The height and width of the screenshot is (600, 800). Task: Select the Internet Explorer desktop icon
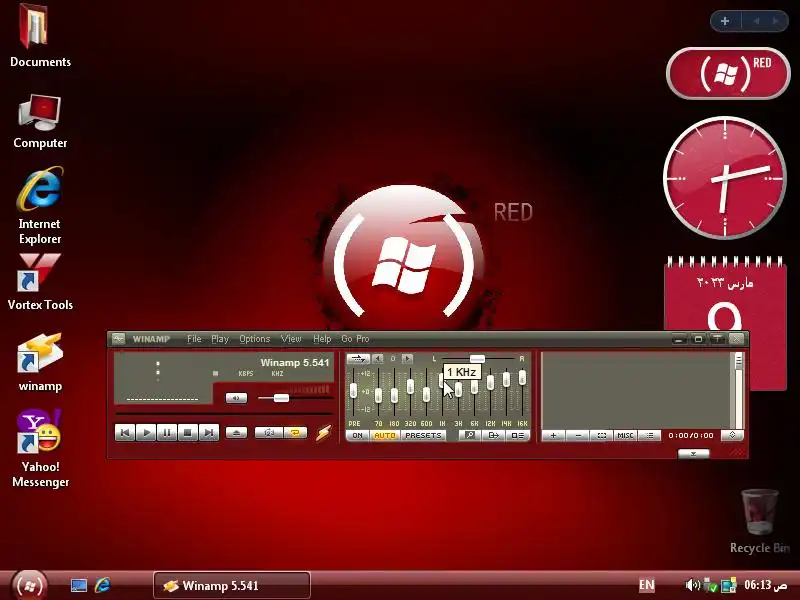(40, 205)
